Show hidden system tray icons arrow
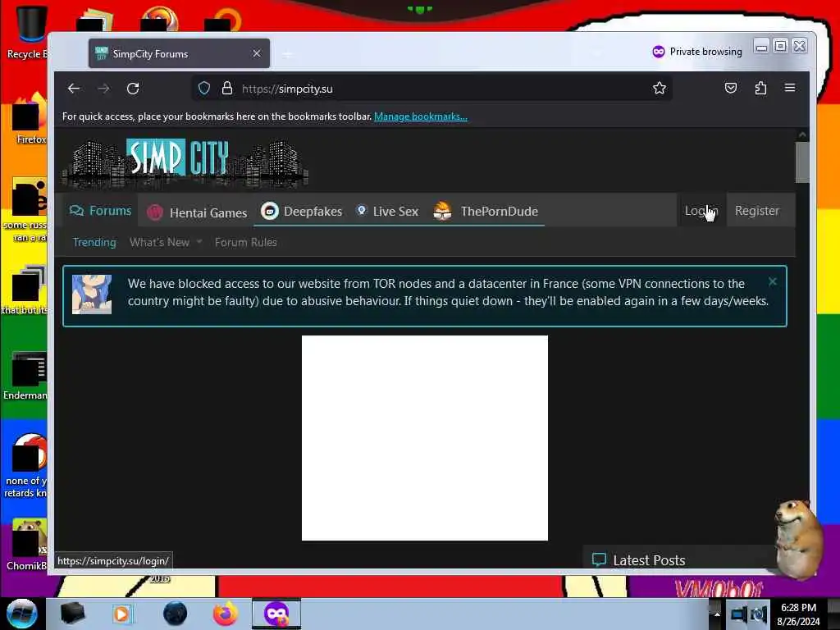 point(717,614)
